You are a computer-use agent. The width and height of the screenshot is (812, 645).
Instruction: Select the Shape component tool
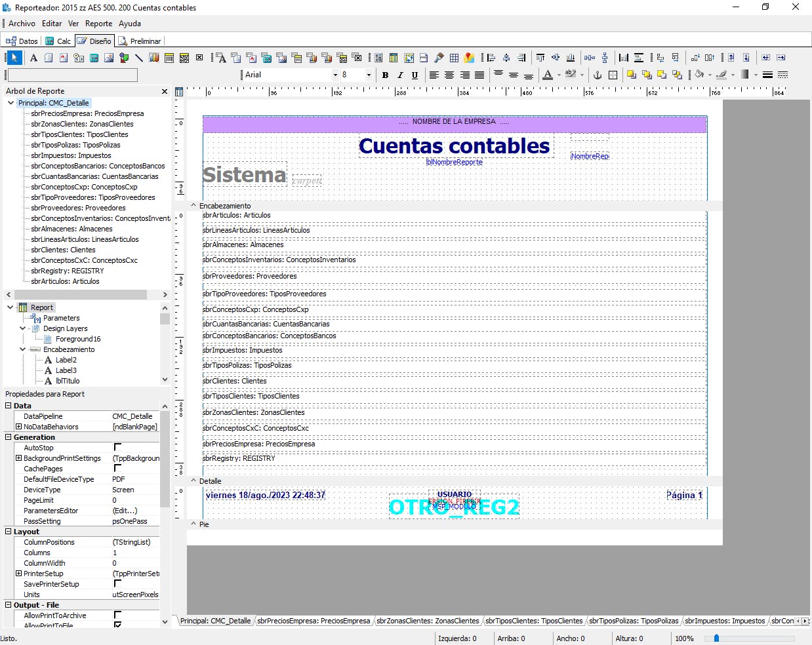tap(124, 58)
